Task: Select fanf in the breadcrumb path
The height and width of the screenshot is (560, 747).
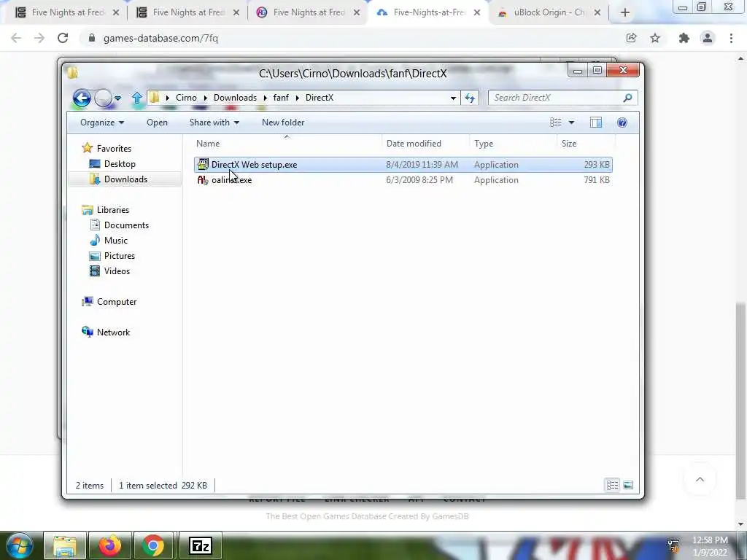Action: [281, 98]
